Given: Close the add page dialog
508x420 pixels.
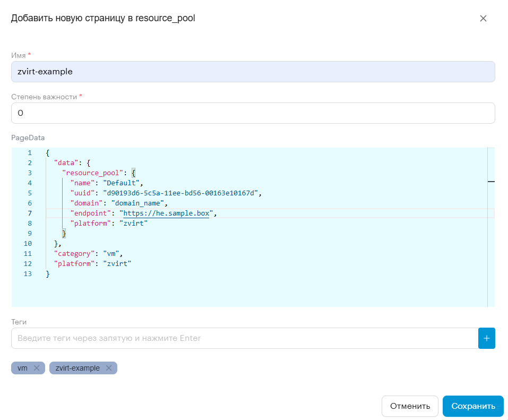Looking at the screenshot, I should [x=483, y=19].
